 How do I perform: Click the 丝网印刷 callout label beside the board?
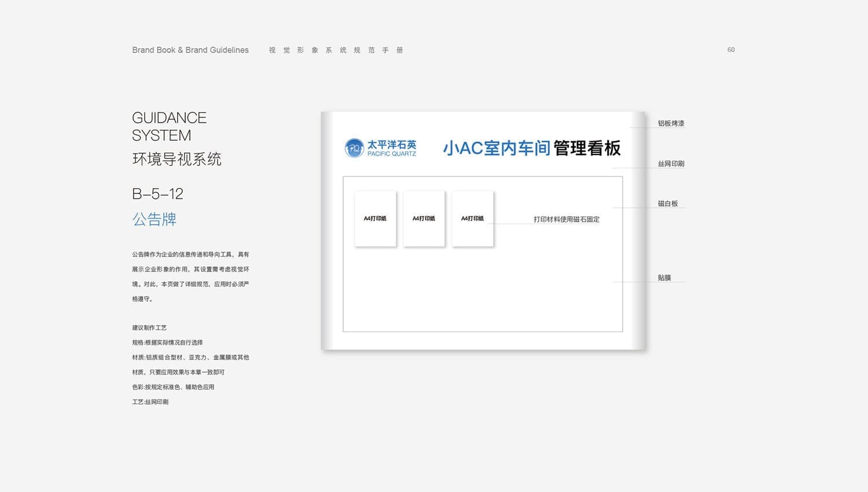coord(671,164)
